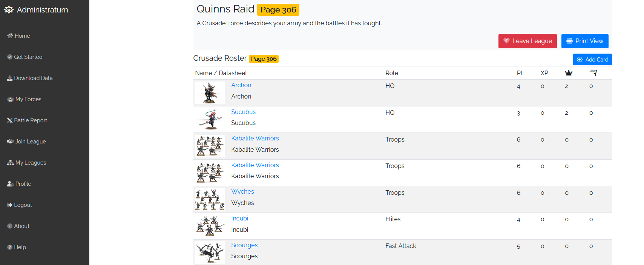Viewport: 644px width, 265px height.
Task: Click the Wyches unit thumbnail image
Action: [x=210, y=199]
